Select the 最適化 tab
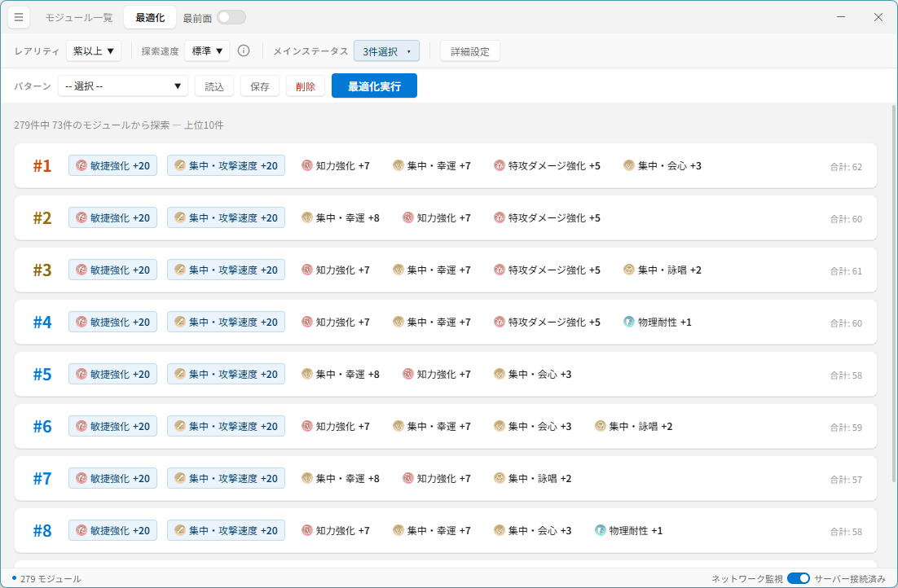898x588 pixels. (x=150, y=17)
